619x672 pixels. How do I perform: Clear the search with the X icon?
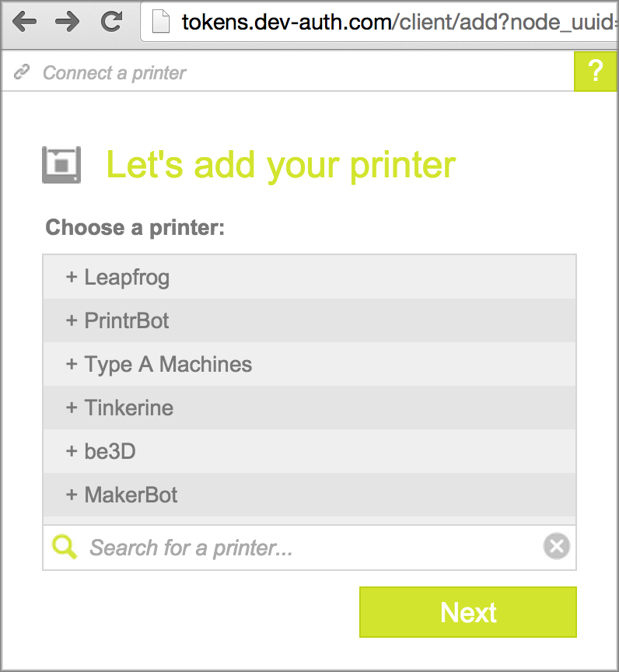pos(556,547)
